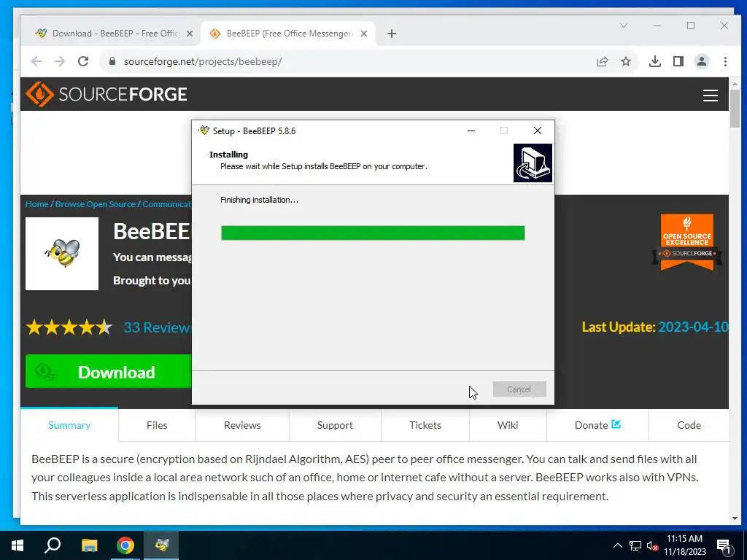Click the network tray icon

pyautogui.click(x=635, y=545)
